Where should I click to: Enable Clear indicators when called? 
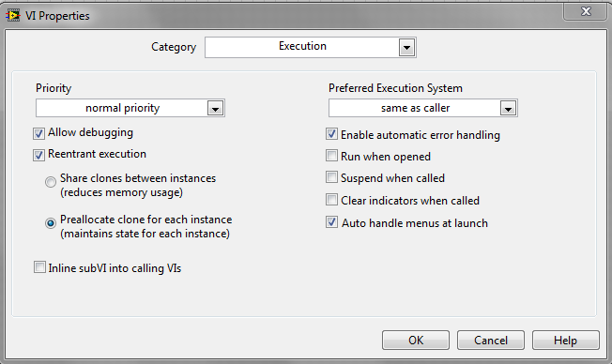pos(331,200)
